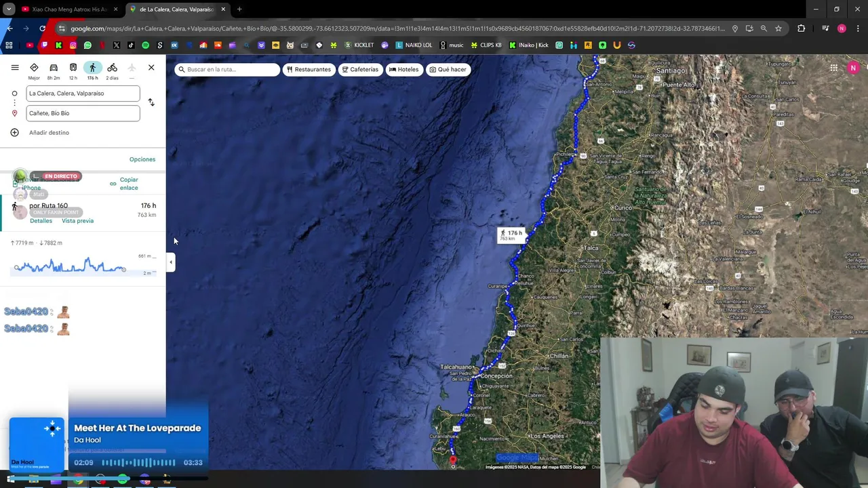
Task: Open the YouTube bookmark
Action: pos(30,45)
